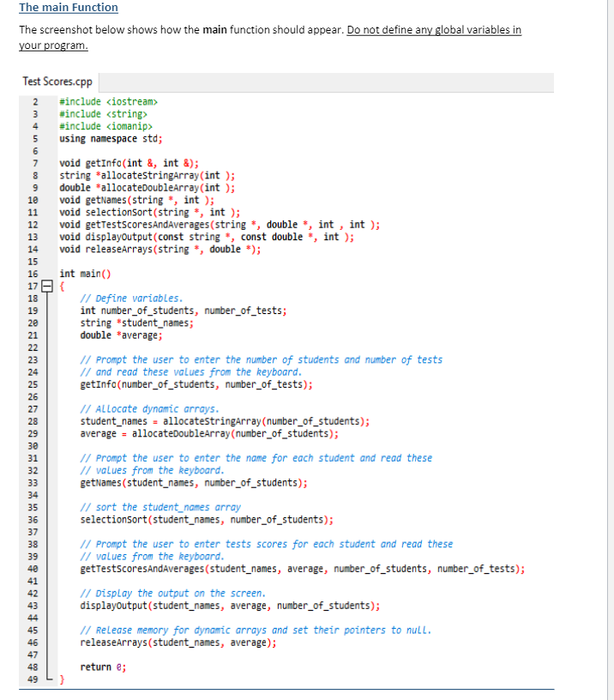Click the selectionSort prototype on line 11

[x=150, y=213]
